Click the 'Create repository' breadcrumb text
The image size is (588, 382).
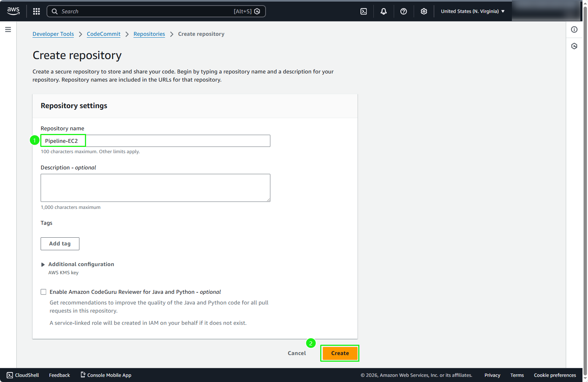point(201,34)
